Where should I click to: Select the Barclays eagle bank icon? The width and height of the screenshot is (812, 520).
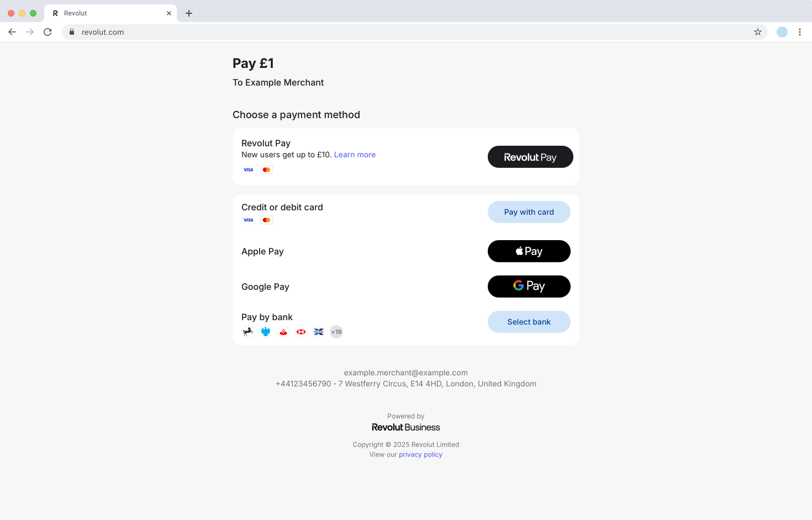pyautogui.click(x=266, y=331)
